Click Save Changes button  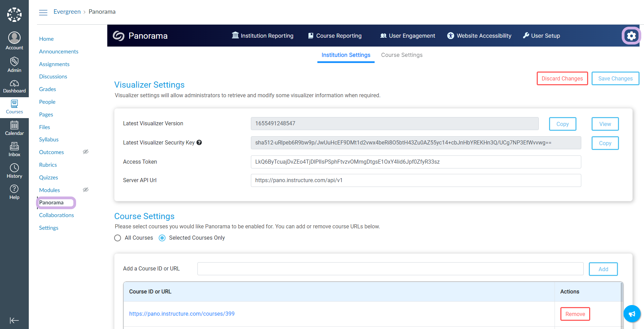tap(615, 78)
